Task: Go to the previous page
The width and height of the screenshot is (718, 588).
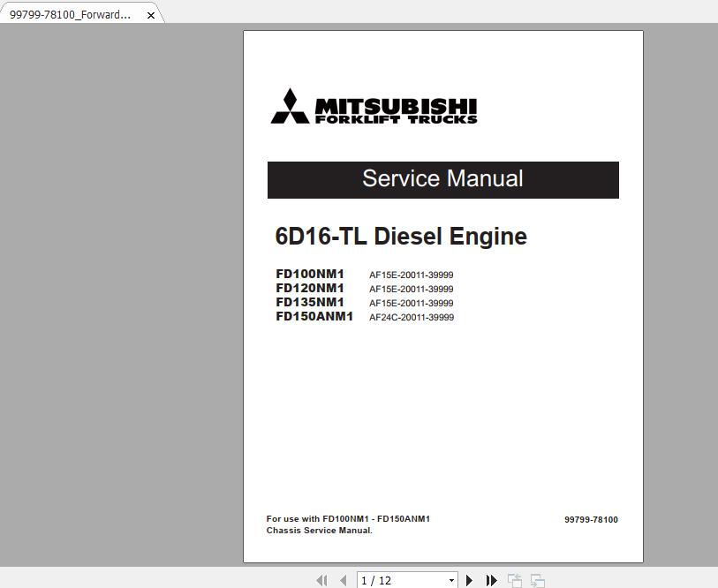Action: pos(343,581)
